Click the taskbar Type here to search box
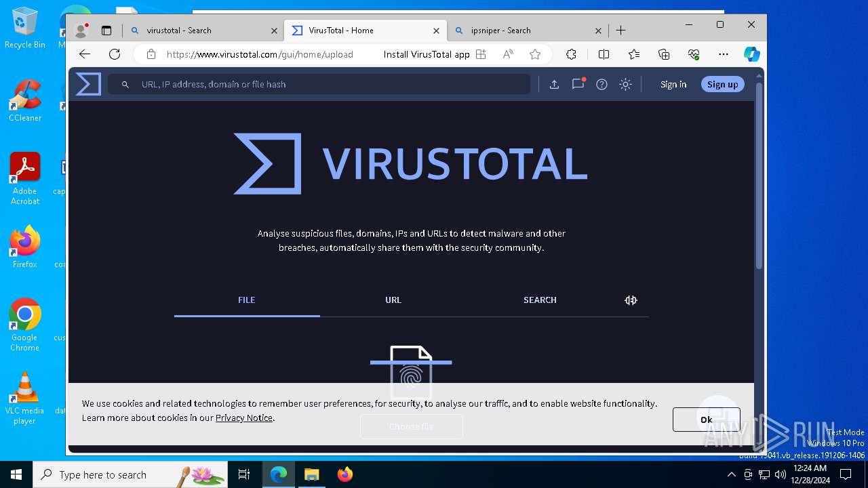868x488 pixels. [130, 474]
